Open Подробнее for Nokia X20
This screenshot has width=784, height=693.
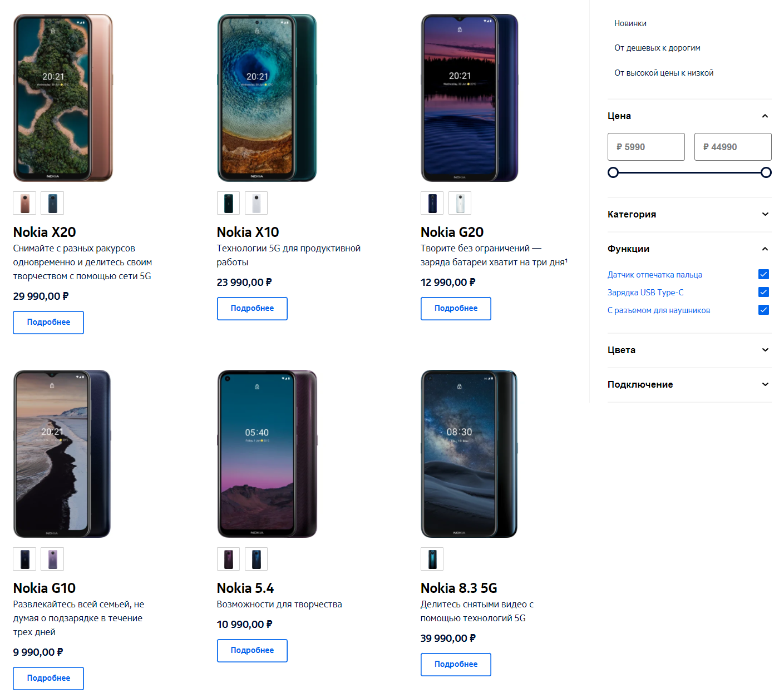pos(48,323)
